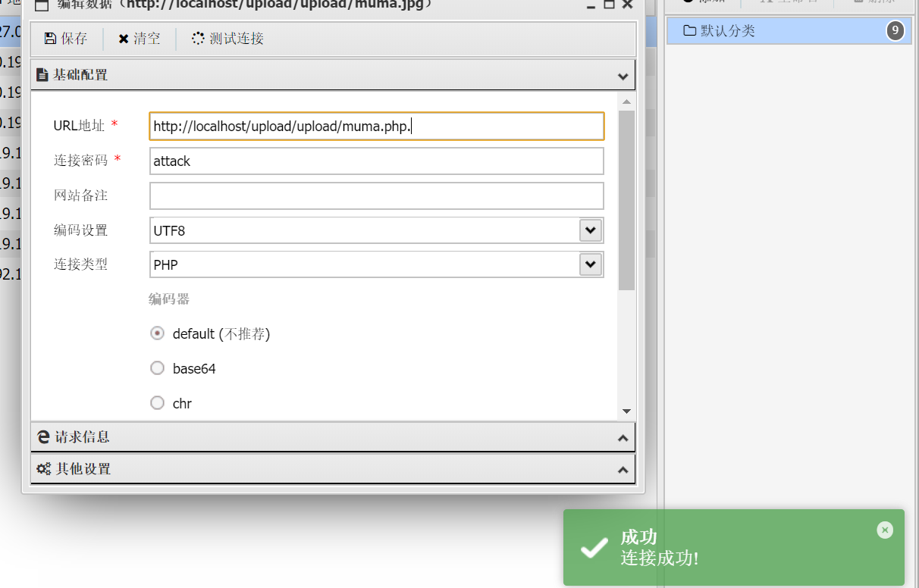Click the other settings gears icon
The width and height of the screenshot is (919, 588).
point(44,469)
